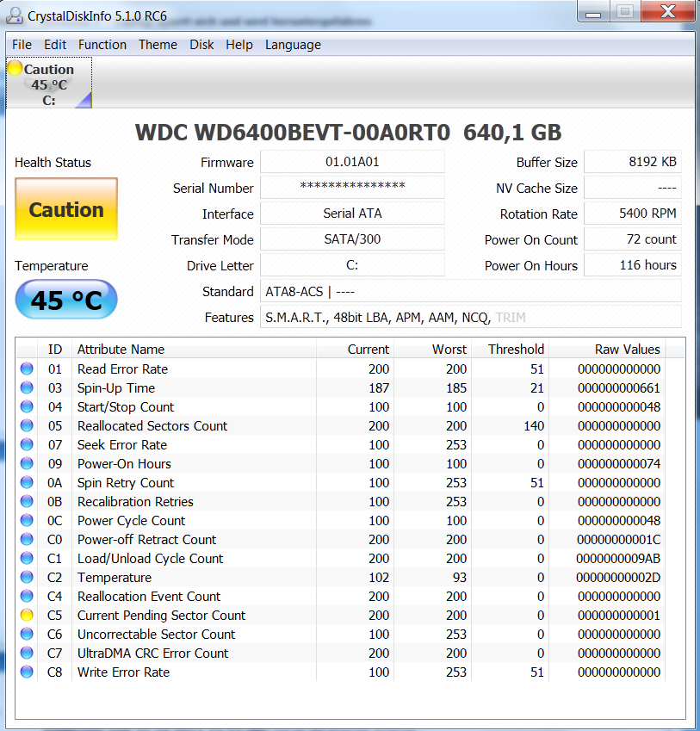Click the Current column header
Viewport: 700px width, 731px height.
tap(355, 350)
